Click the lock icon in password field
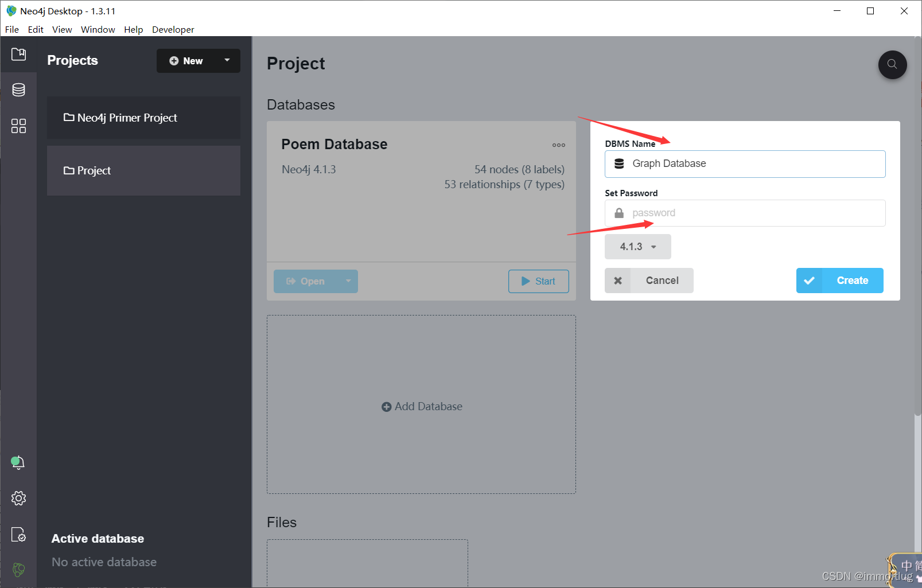Screen dimensions: 922x588 tap(619, 213)
